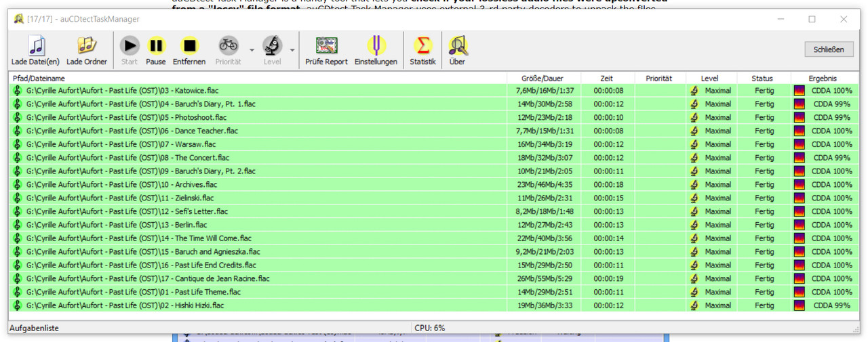Select 17 - Cantique de Jean Racine.flac
This screenshot has width=868, height=342.
(434, 279)
